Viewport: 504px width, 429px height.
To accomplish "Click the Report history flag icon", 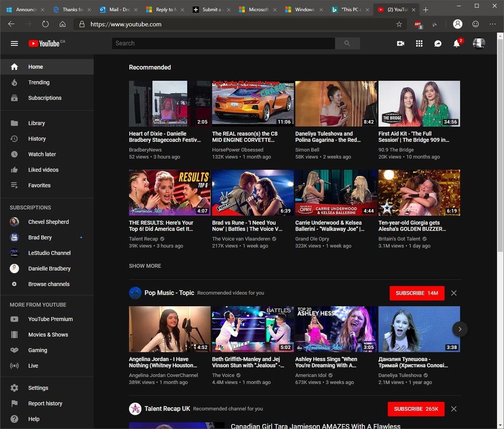I will coord(14,403).
